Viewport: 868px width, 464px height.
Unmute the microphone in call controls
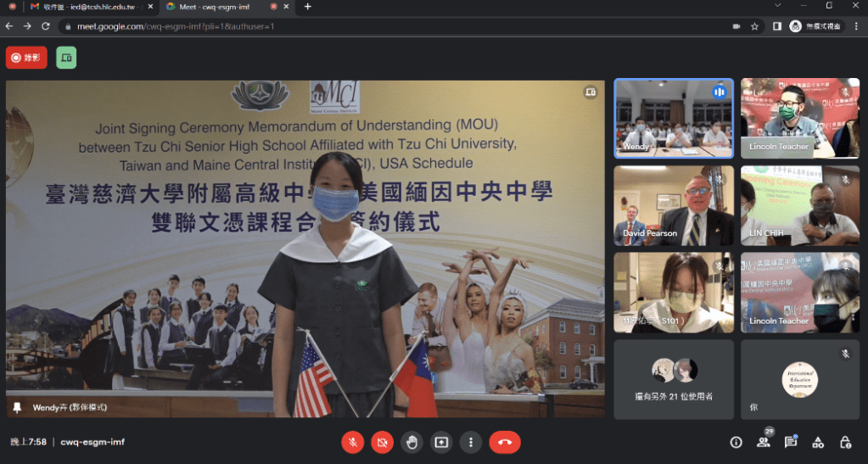[x=353, y=442]
